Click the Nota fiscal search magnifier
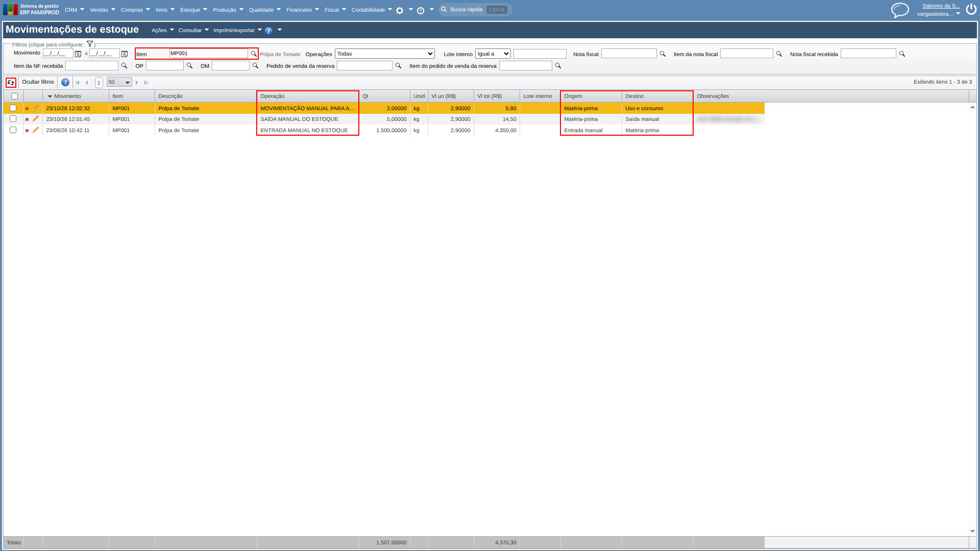Screen dimensions: 980x551 (663, 54)
